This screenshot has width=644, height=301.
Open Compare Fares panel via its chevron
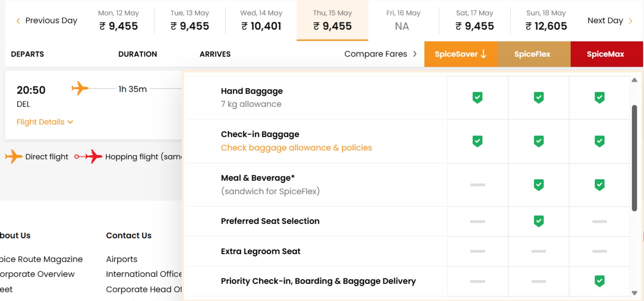pyautogui.click(x=415, y=54)
